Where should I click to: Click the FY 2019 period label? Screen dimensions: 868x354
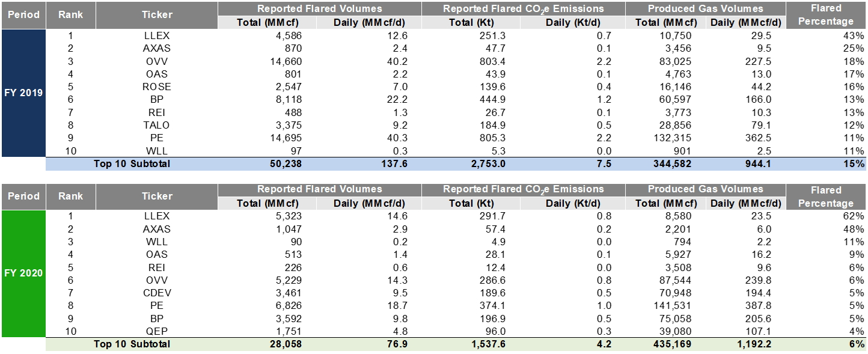click(23, 93)
